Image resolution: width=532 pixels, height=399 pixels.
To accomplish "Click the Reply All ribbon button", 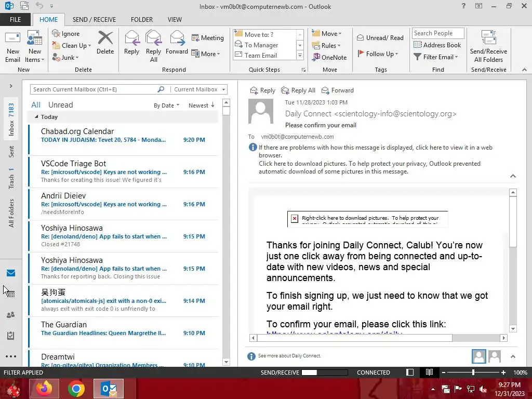I will coord(153,46).
